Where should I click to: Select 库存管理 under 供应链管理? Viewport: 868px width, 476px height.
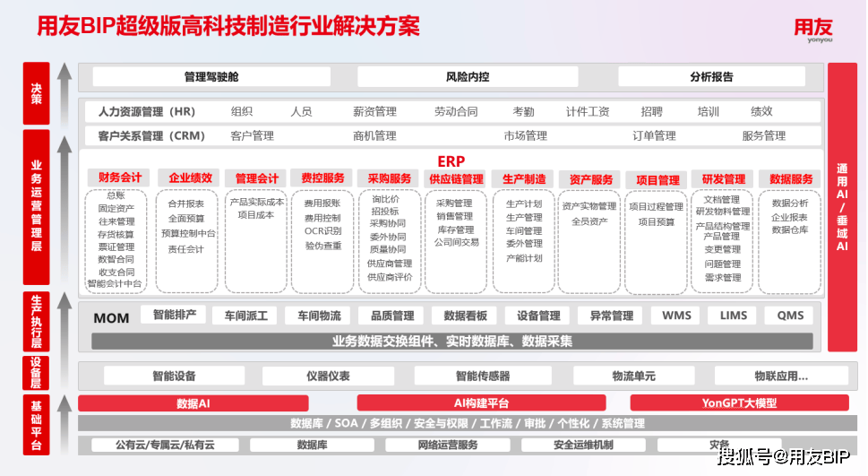coord(456,229)
